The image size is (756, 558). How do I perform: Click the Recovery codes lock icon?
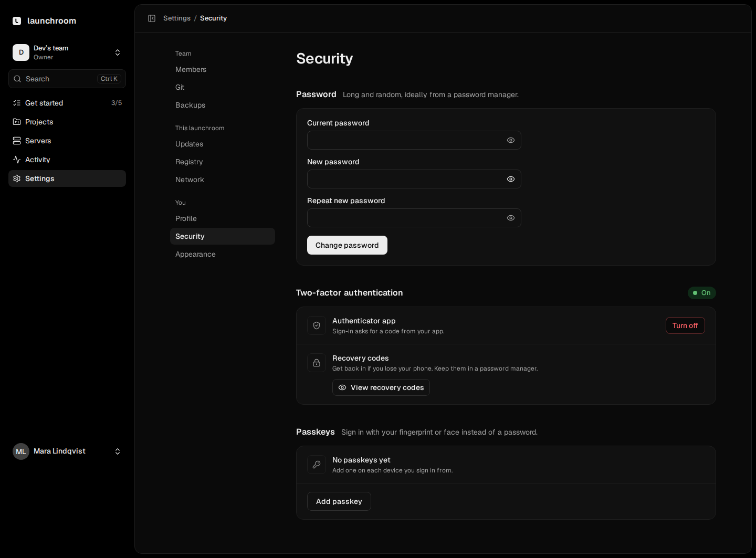point(317,363)
